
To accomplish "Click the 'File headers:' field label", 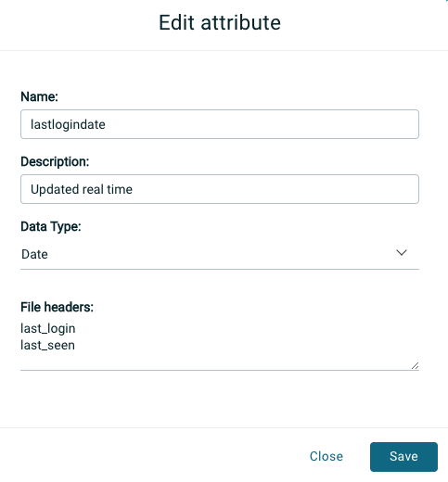I will click(x=57, y=307).
